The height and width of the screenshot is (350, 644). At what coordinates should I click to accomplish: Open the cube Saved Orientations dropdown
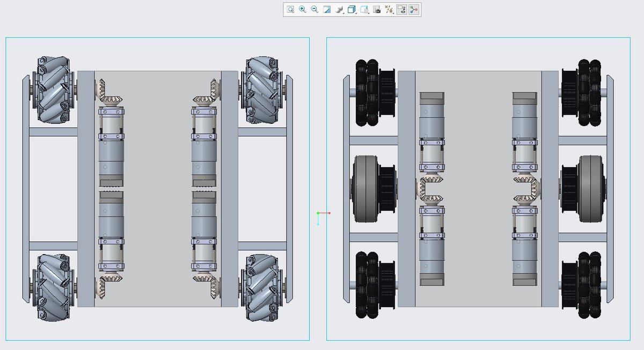point(352,10)
